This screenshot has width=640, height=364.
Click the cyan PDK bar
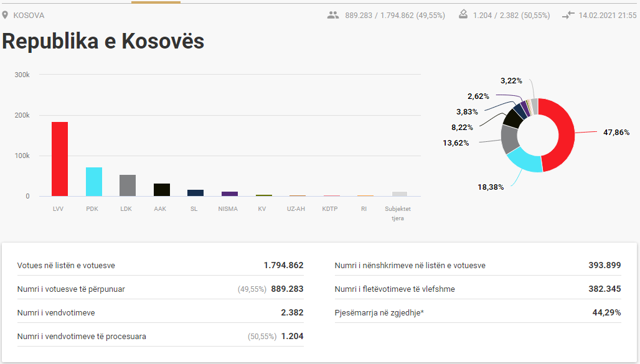(94, 182)
